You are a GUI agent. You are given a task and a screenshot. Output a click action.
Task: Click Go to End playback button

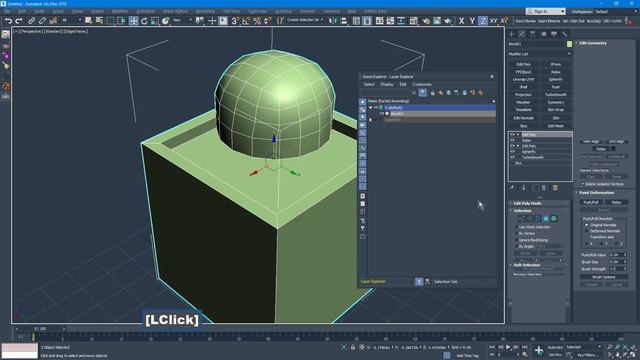pos(524,347)
